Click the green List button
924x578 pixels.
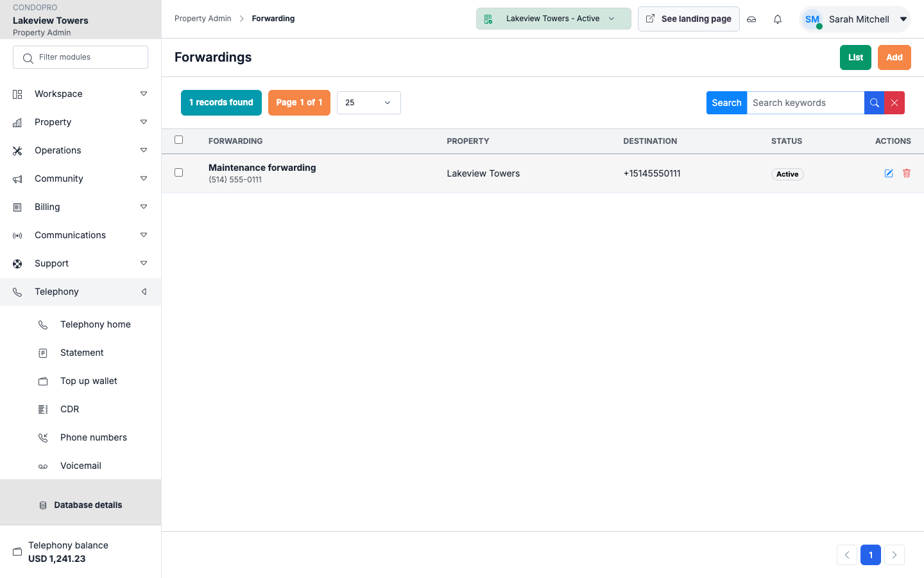coord(855,58)
